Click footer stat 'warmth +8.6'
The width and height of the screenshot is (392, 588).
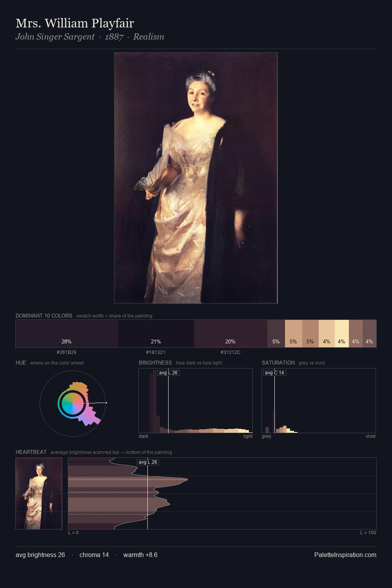click(x=140, y=555)
